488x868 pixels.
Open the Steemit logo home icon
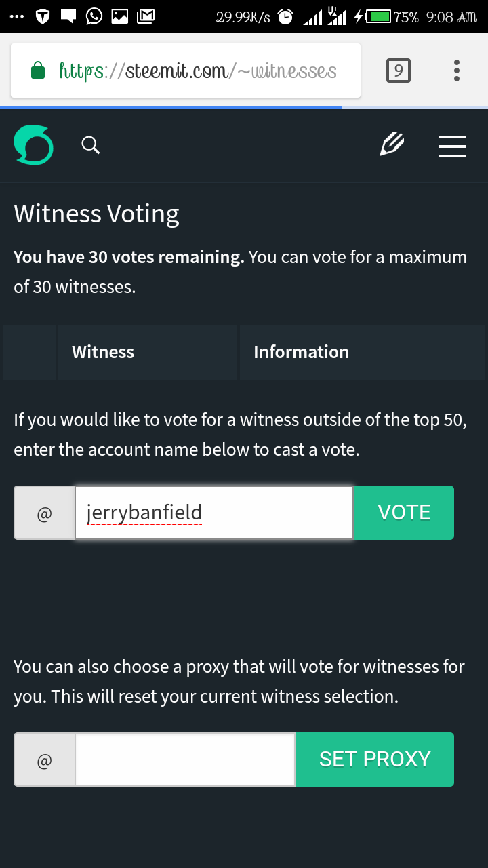click(x=33, y=145)
